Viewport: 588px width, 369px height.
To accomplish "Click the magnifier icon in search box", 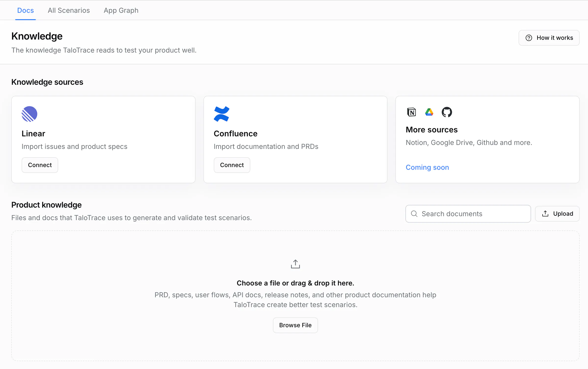I will point(414,214).
